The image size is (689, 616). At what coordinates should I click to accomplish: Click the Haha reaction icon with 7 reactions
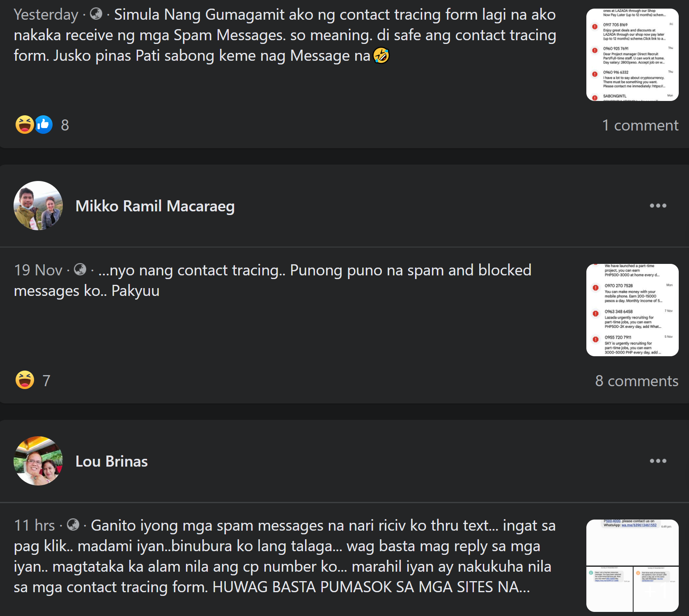tap(25, 380)
